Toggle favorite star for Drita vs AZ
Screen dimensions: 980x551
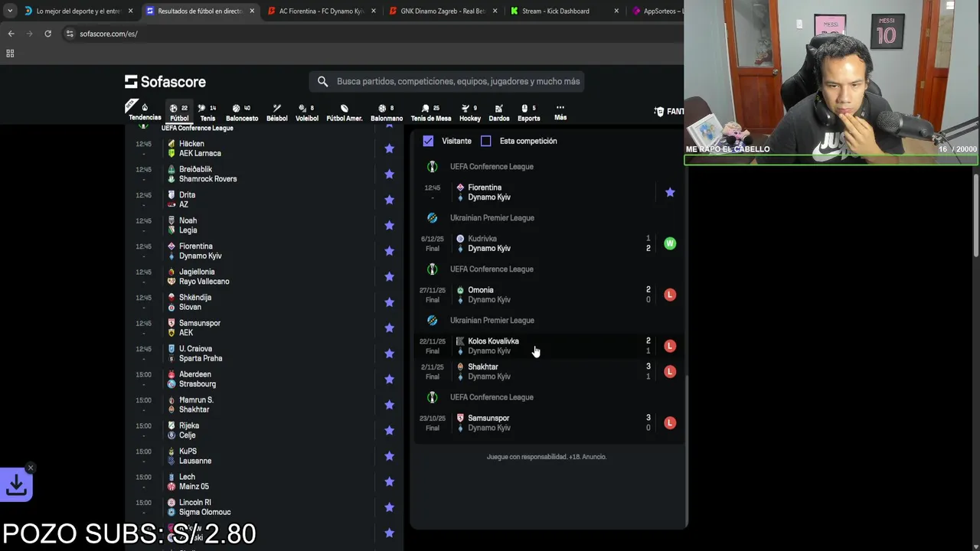pos(389,200)
